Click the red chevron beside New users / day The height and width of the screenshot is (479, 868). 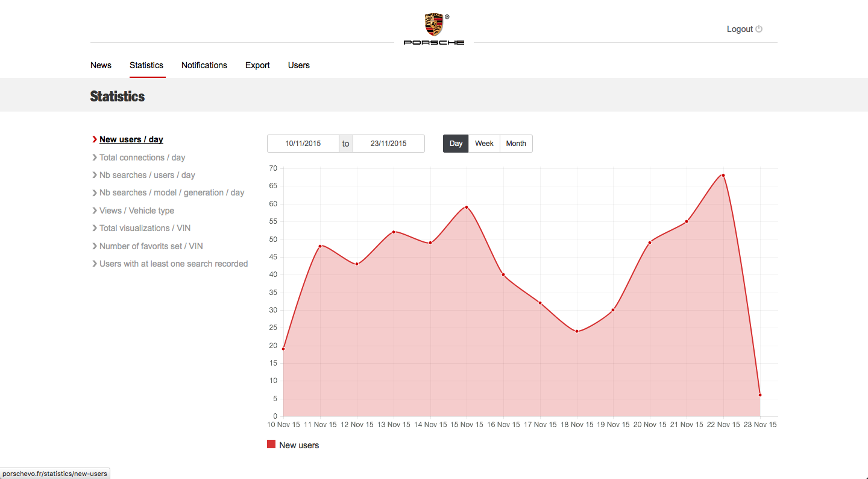point(95,139)
